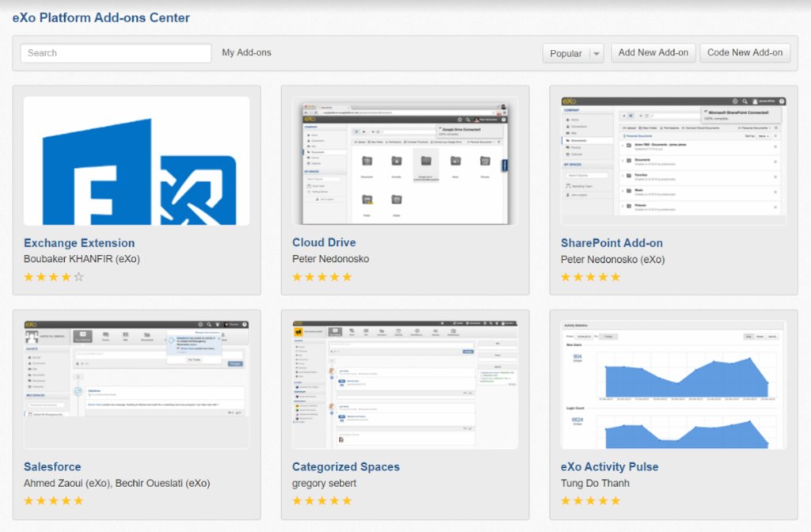
Task: Open the Exchange Extension title link
Action: pos(79,243)
